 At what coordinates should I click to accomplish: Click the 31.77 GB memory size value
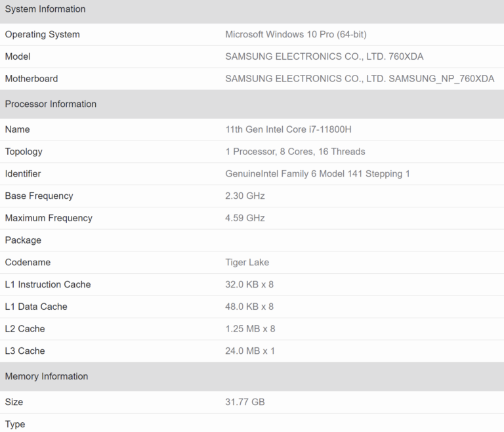245,402
